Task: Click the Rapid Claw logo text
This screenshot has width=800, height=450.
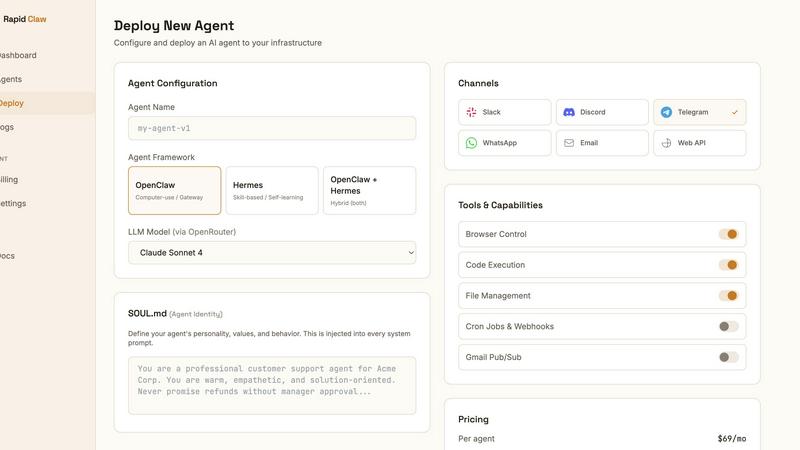Action: coord(24,19)
